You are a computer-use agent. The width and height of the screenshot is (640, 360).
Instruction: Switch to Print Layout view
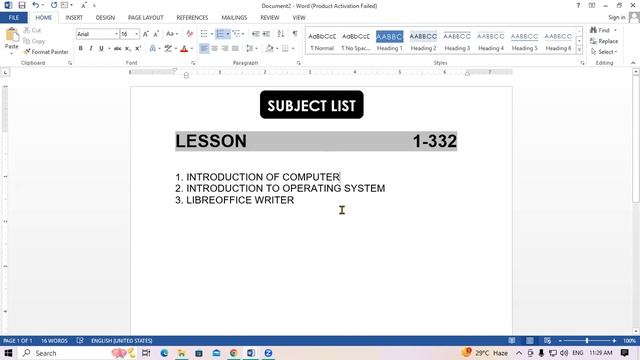530,340
